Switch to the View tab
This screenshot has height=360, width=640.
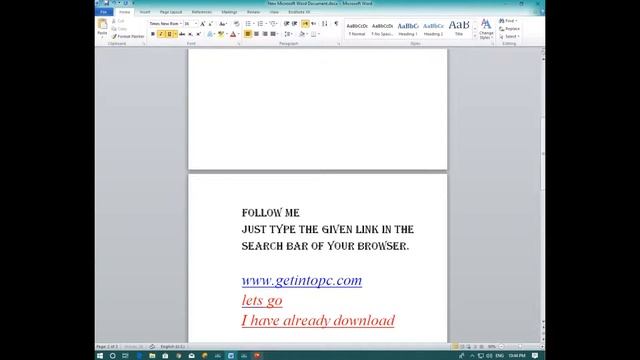click(x=274, y=12)
